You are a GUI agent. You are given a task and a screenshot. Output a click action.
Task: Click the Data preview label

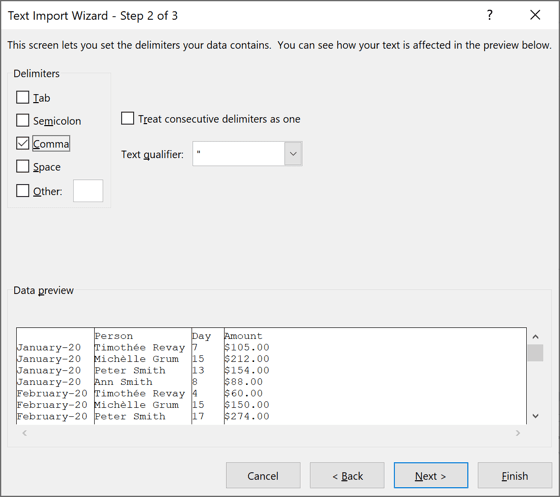(44, 290)
